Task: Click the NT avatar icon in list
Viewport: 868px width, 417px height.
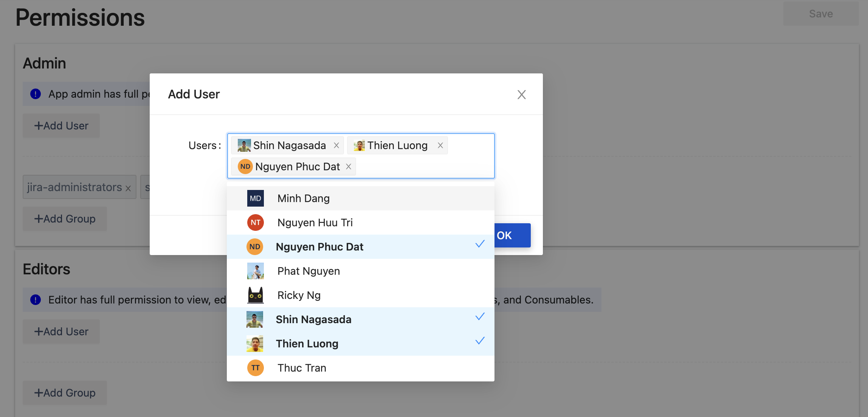Action: [x=255, y=223]
